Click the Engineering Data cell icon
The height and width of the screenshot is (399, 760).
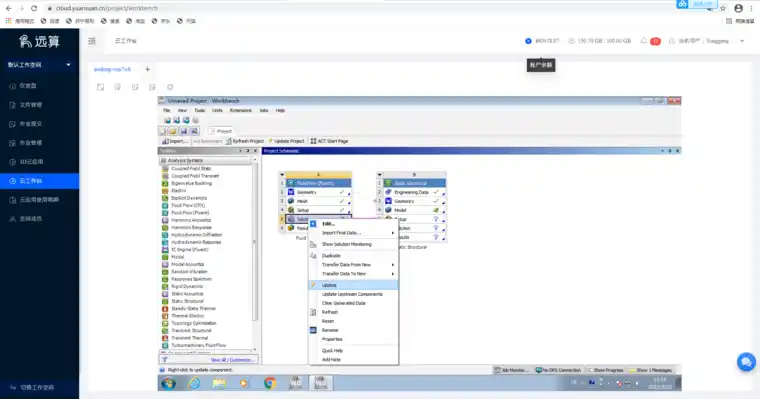click(x=388, y=192)
